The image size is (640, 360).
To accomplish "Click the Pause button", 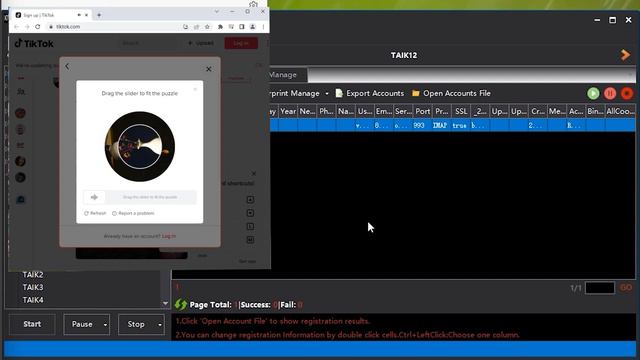I will click(x=82, y=324).
